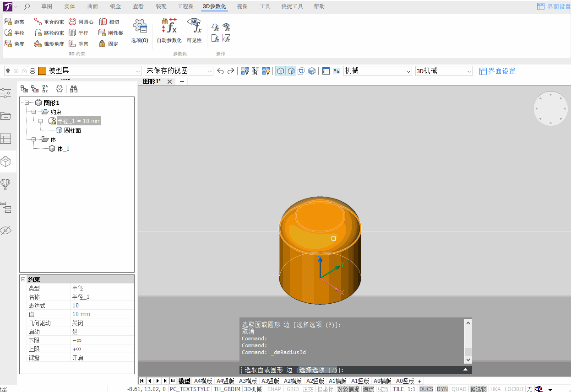Select the 距离 (distance) constraint tool
571x392 pixels.
point(14,22)
